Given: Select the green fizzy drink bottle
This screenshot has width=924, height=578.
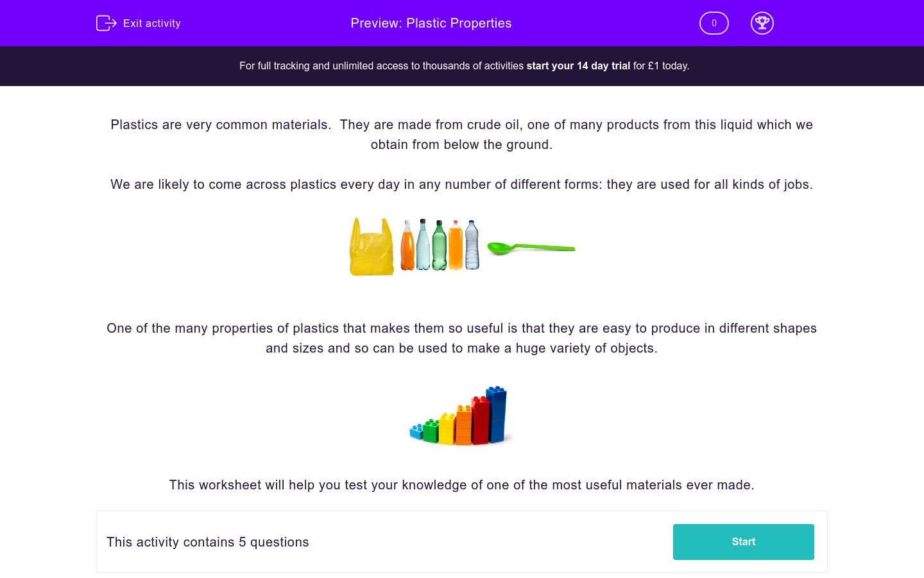Looking at the screenshot, I should [440, 247].
